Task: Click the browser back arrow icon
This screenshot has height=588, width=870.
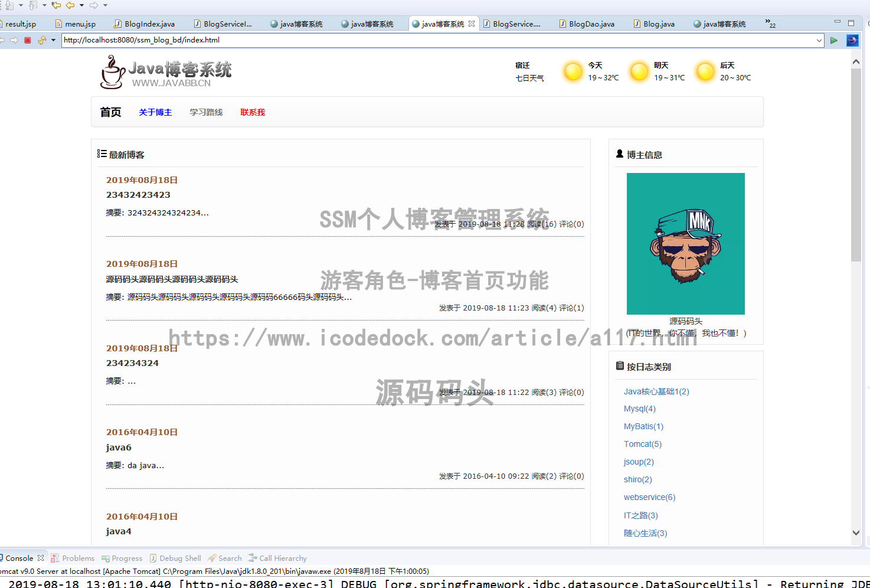Action: tap(3, 40)
